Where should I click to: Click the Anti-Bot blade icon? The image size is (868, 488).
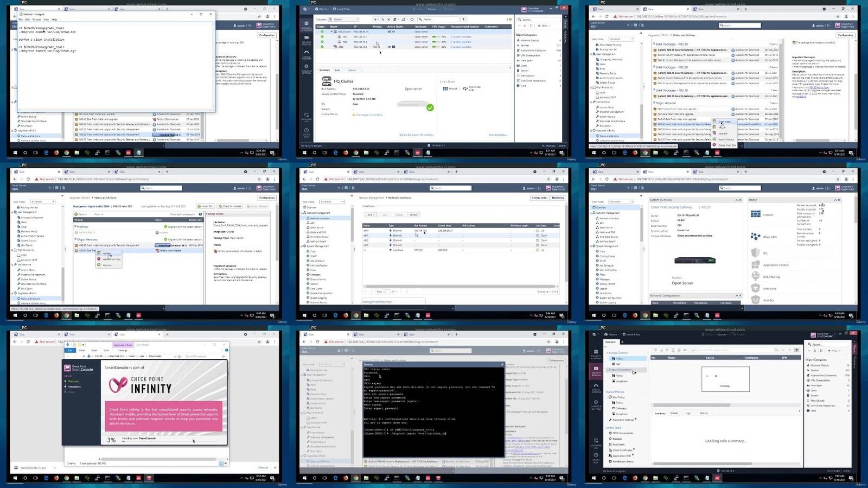coord(756,300)
